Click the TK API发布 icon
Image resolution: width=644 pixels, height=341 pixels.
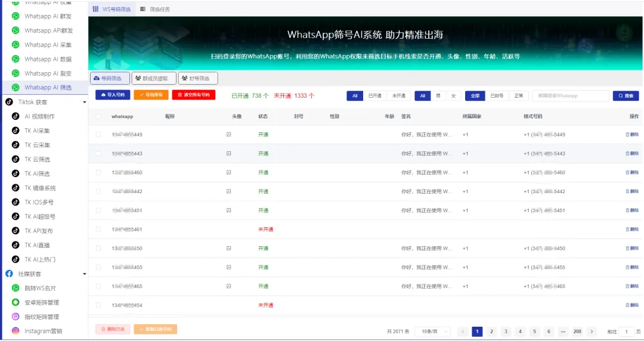tap(16, 231)
